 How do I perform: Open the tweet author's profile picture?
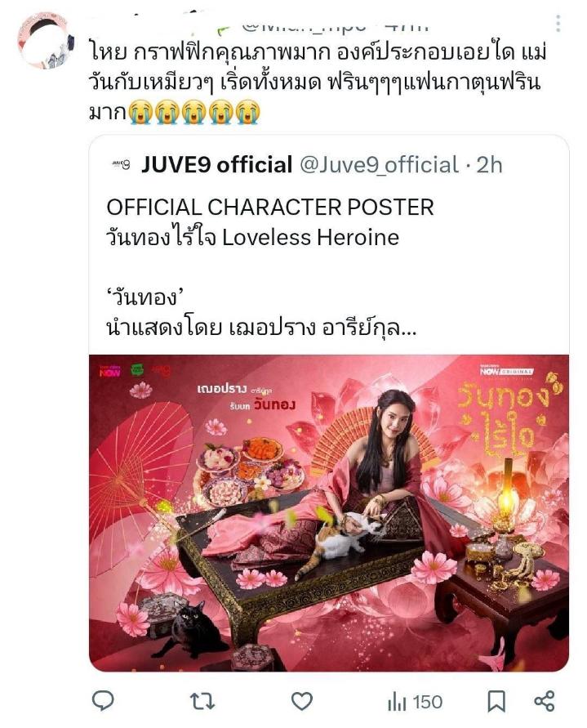(45, 41)
